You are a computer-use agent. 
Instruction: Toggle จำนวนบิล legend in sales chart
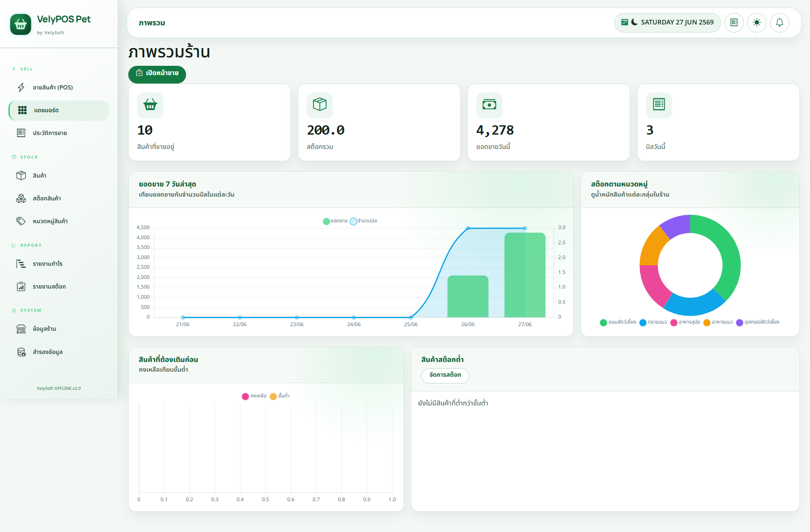coord(364,221)
